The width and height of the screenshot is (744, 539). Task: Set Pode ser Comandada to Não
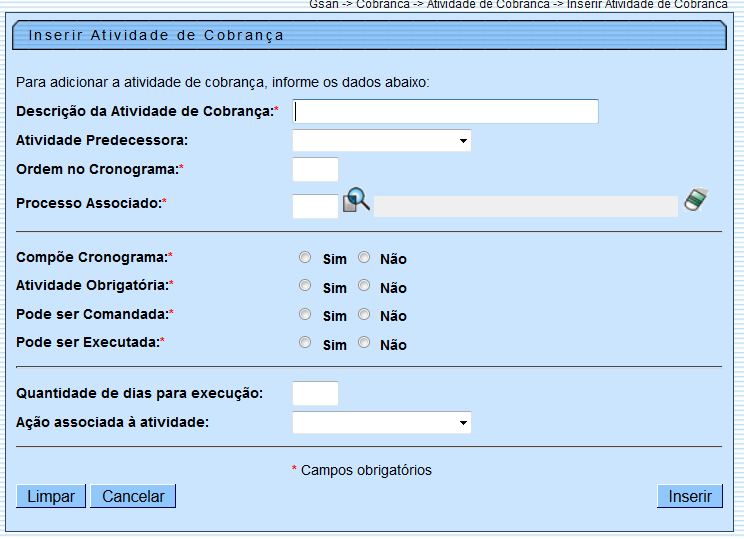pyautogui.click(x=364, y=314)
